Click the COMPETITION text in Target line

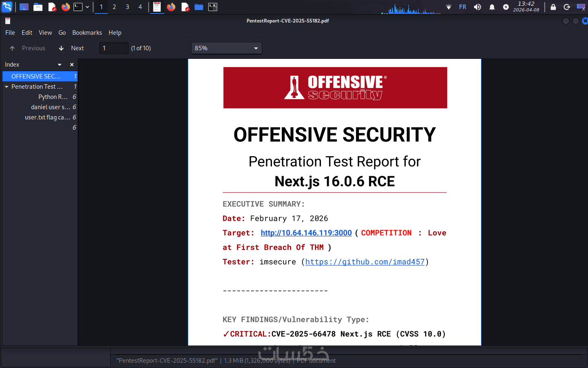386,233
